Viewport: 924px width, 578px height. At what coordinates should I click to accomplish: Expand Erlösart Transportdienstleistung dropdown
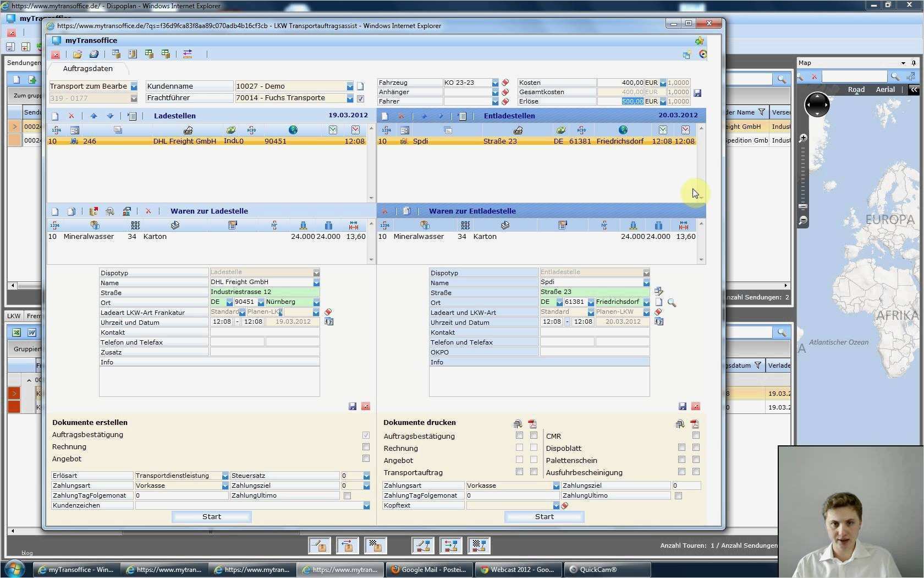point(225,476)
